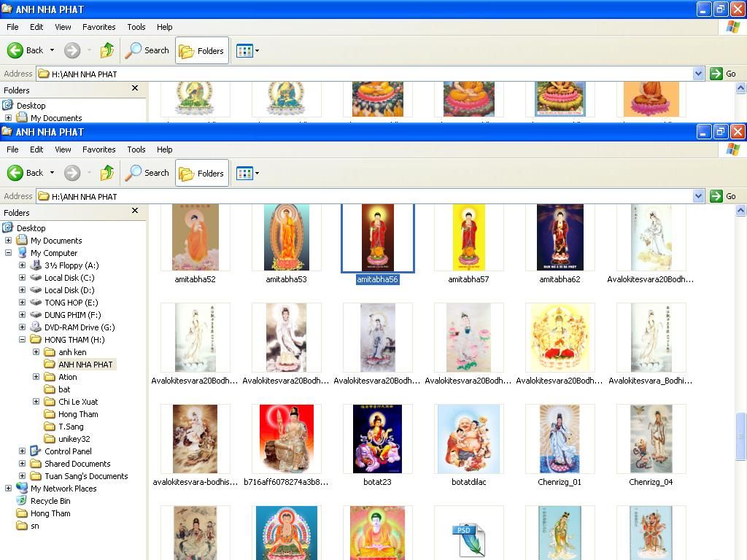
Task: Toggle Folders pane button in rear window
Action: pyautogui.click(x=202, y=50)
